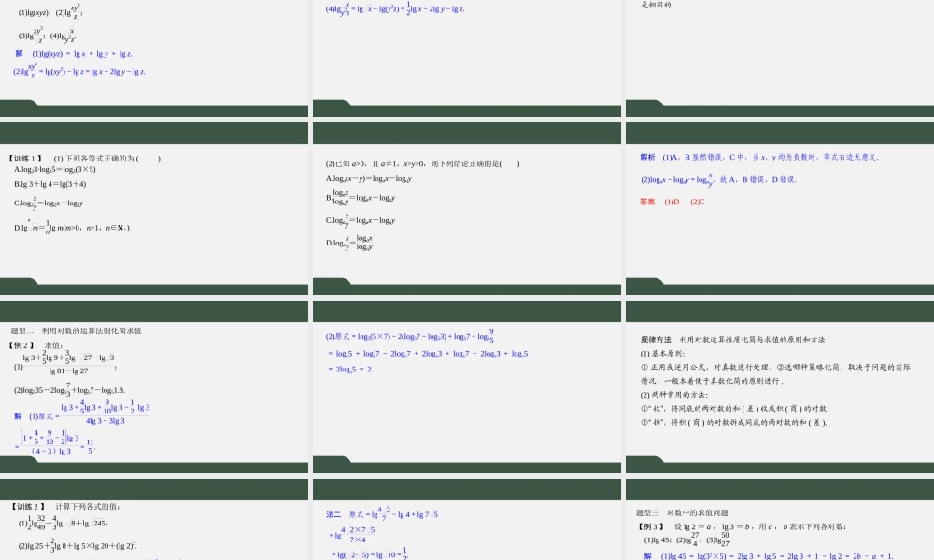Image resolution: width=934 pixels, height=560 pixels.
Task: Click the line '解析 (1)A、B显然错误'
Action: pyautogui.click(x=759, y=157)
